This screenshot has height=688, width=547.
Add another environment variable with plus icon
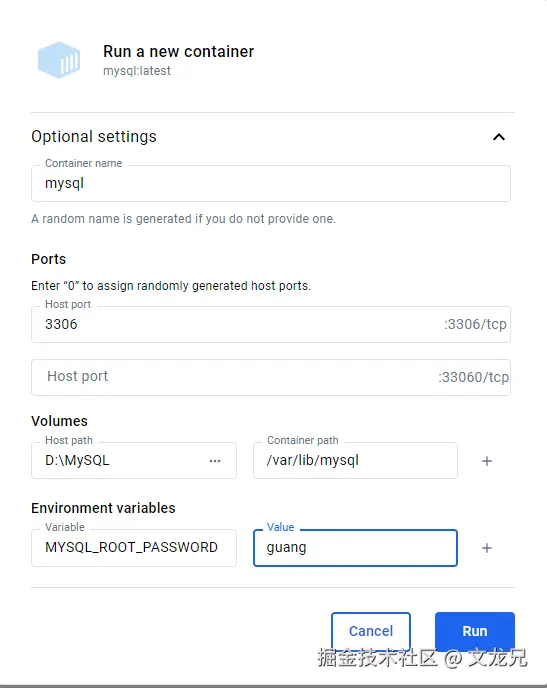[x=487, y=548]
